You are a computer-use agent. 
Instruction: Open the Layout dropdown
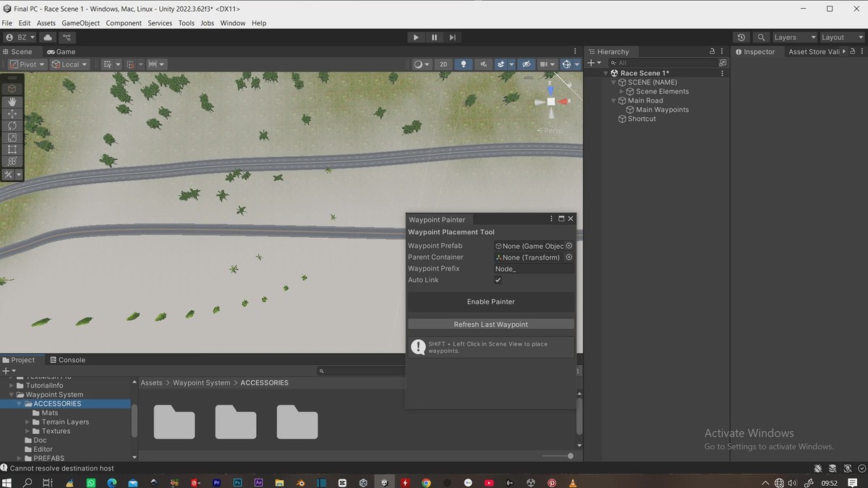click(x=841, y=38)
